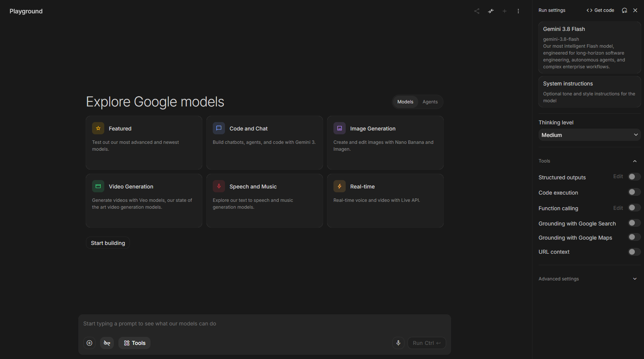
Task: Expand the Advanced settings section
Action: [x=590, y=279]
